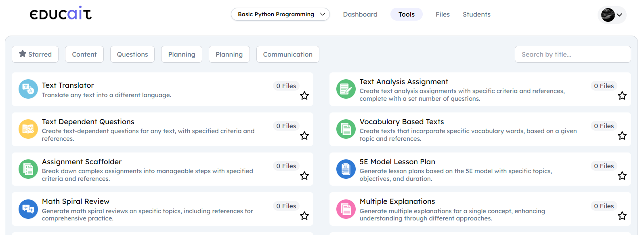Click the Assignment Scaffolder green icon
The height and width of the screenshot is (235, 644).
28,169
